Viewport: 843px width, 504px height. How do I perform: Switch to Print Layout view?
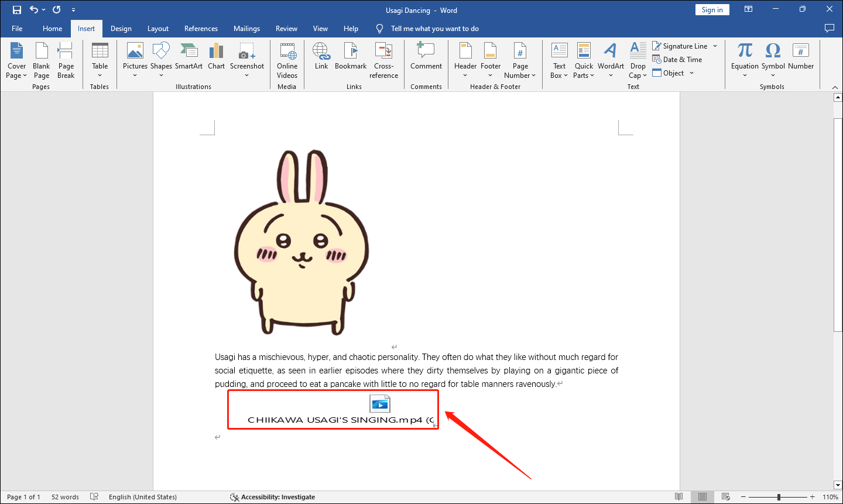click(x=702, y=497)
